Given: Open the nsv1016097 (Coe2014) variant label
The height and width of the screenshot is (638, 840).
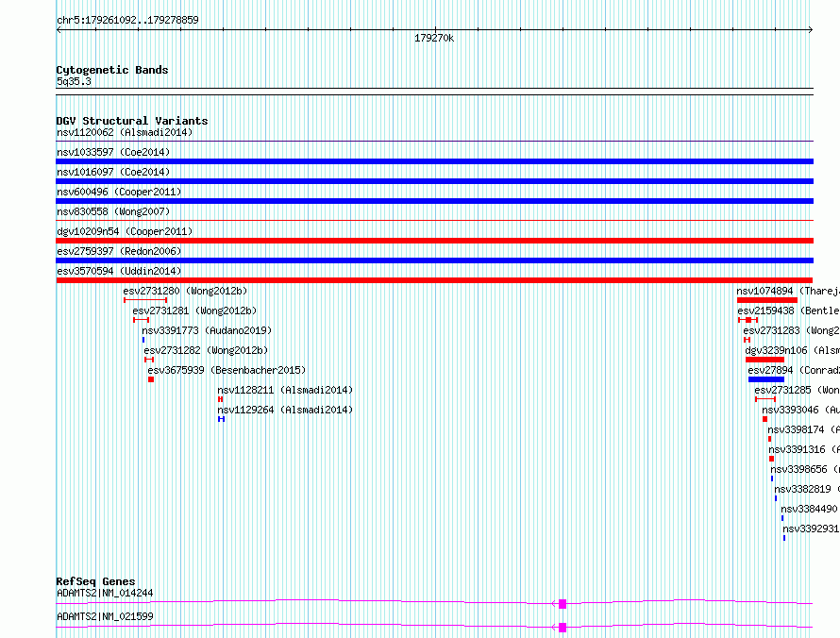Looking at the screenshot, I should tap(113, 172).
